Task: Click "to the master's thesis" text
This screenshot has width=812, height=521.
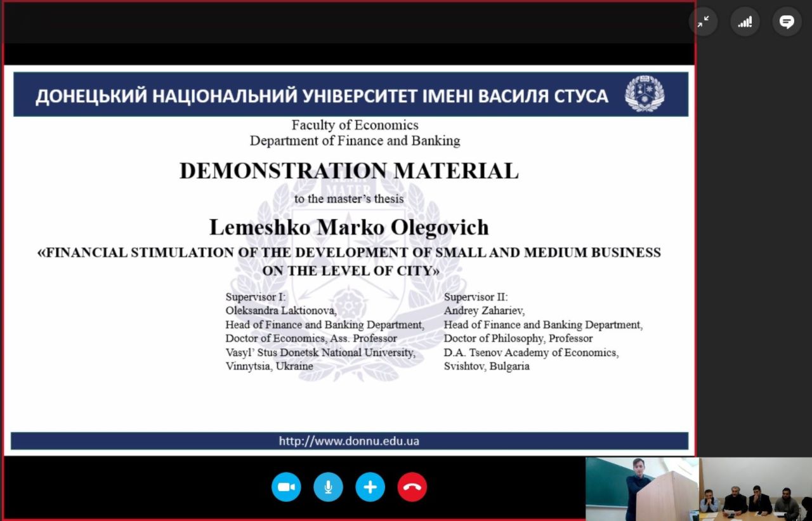Action: coord(349,199)
